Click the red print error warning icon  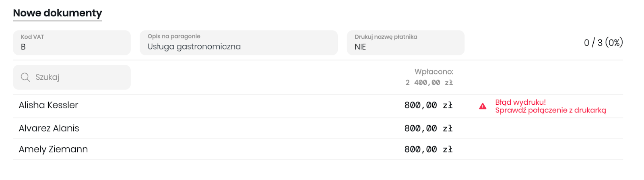(483, 106)
